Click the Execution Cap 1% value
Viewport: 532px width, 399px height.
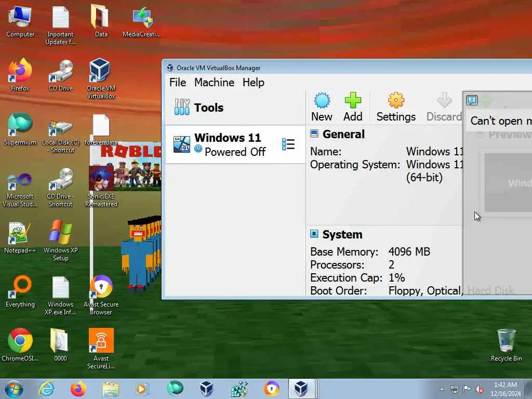click(x=396, y=278)
